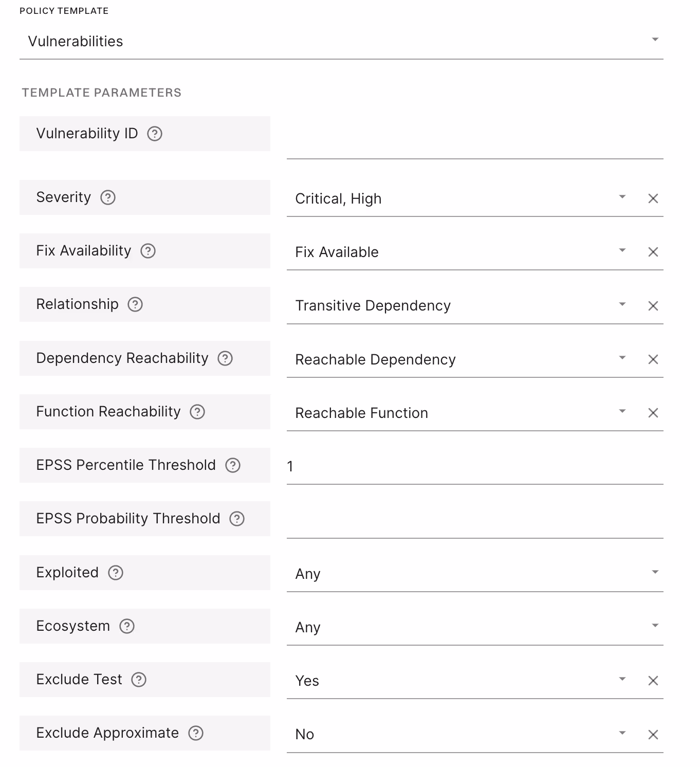
Task: Clear the Transitive Dependency value
Action: (653, 306)
